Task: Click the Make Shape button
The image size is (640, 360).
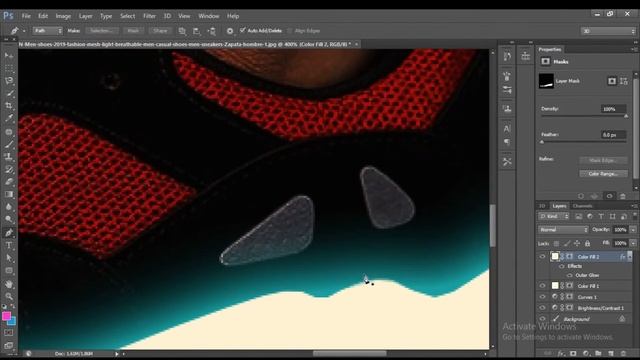Action: point(160,31)
